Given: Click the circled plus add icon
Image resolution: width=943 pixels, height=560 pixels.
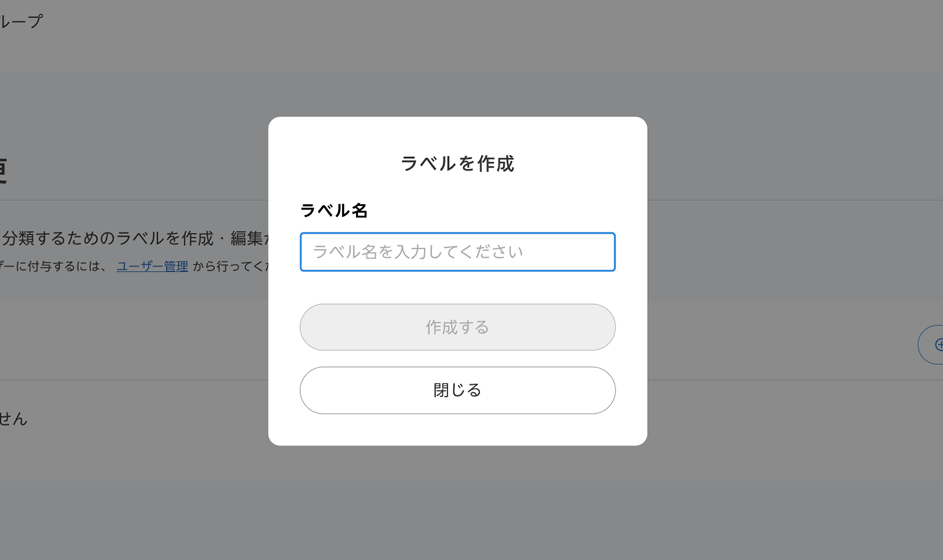Looking at the screenshot, I should 938,345.
